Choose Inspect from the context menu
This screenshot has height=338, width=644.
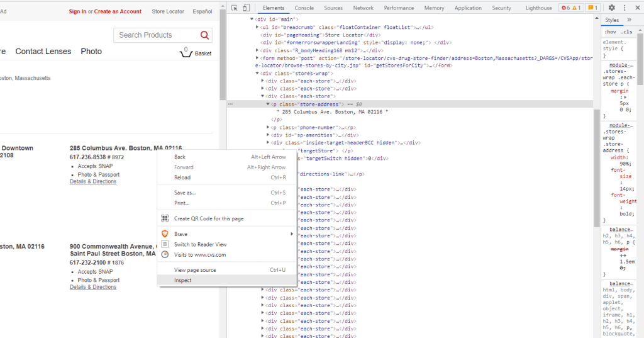coord(183,280)
